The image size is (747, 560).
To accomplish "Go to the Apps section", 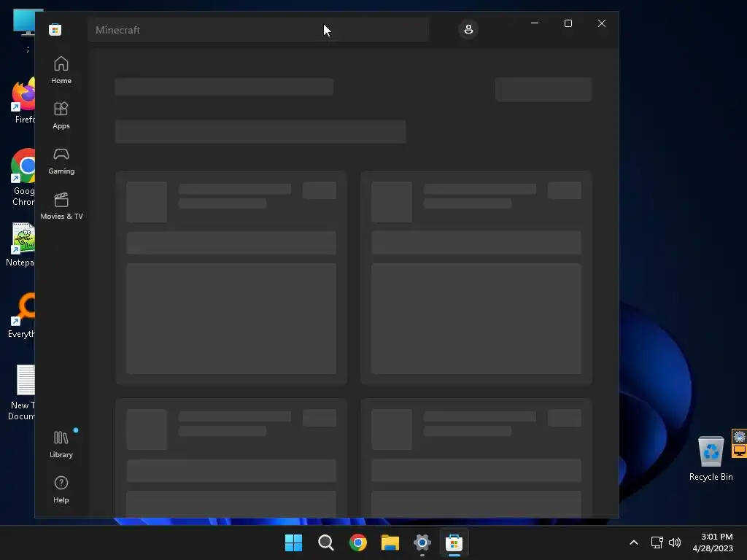I will [x=61, y=115].
